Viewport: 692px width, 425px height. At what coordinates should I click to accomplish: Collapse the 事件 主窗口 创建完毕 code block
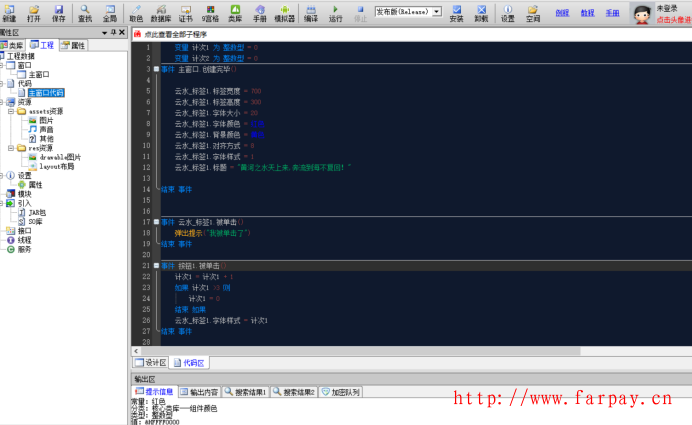coord(156,69)
